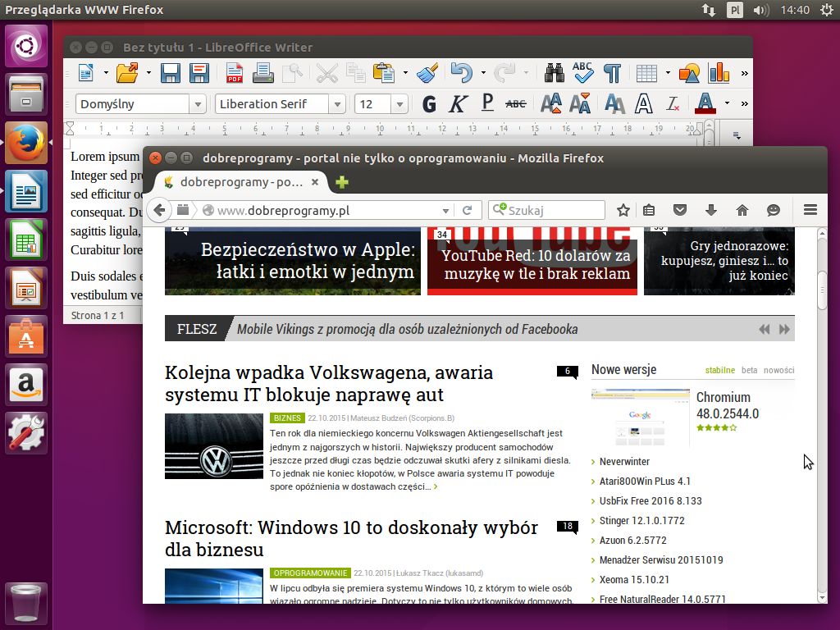Go back in Firefox history

pos(159,210)
